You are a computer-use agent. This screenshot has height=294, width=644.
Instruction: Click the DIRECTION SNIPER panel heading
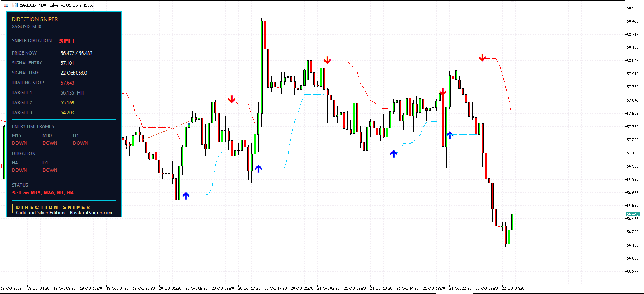(x=35, y=19)
